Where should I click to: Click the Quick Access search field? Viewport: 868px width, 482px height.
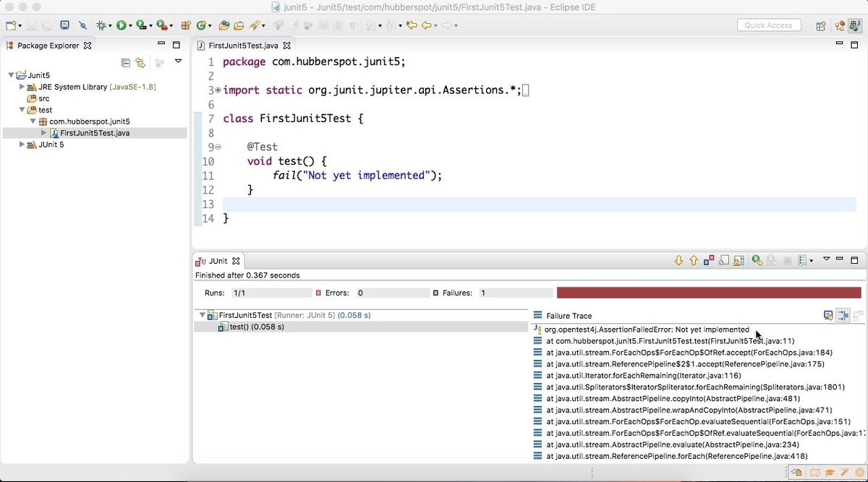(768, 25)
